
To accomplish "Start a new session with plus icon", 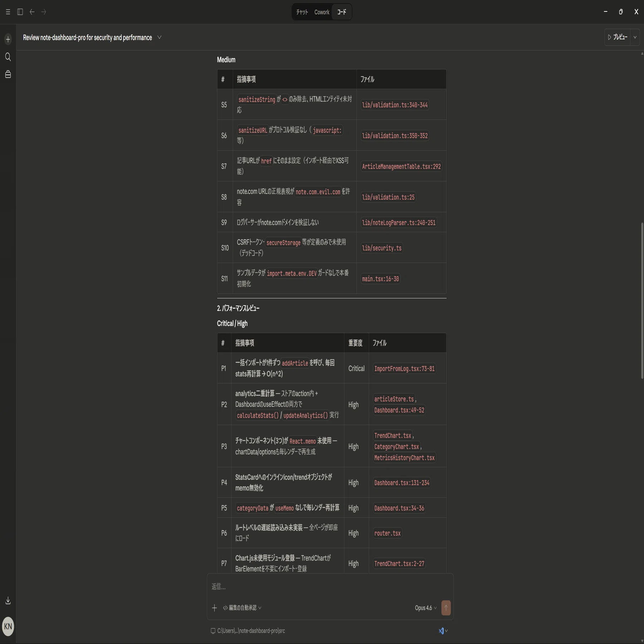I will click(x=8, y=39).
